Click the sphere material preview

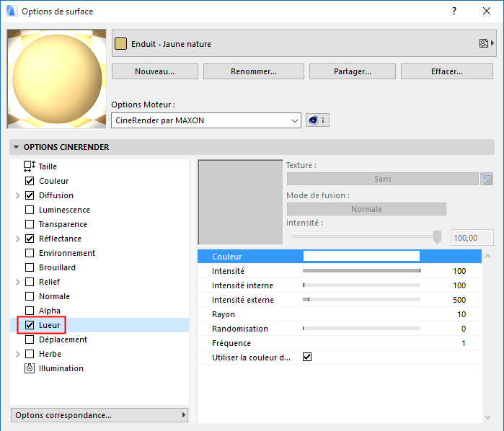click(56, 79)
